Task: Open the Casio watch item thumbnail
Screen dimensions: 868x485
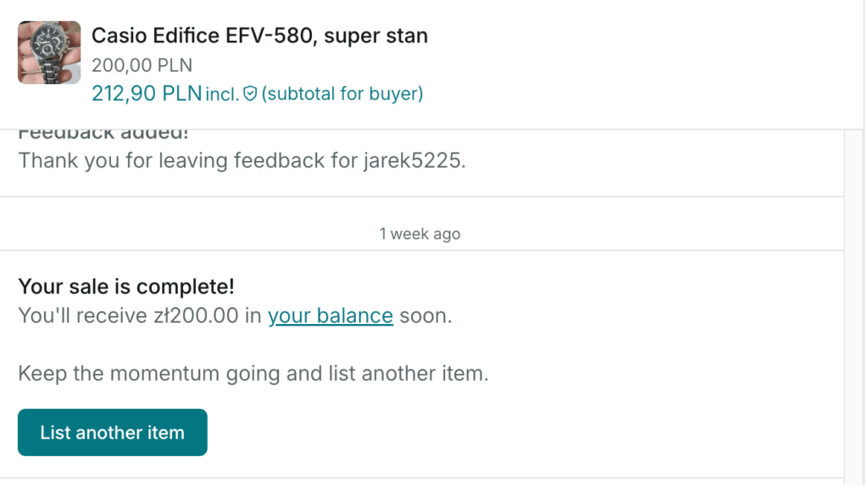Action: click(49, 53)
